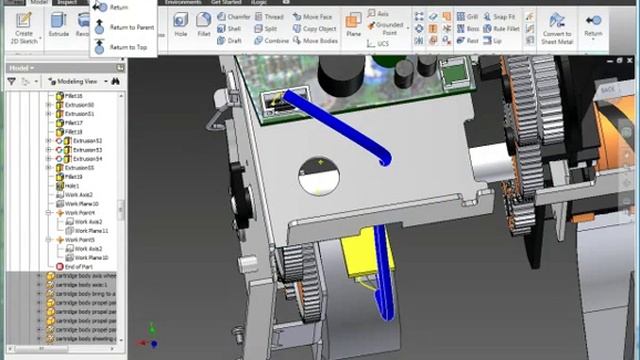Switch to the Inspect ribbon tab
This screenshot has height=360, width=640.
tap(67, 2)
